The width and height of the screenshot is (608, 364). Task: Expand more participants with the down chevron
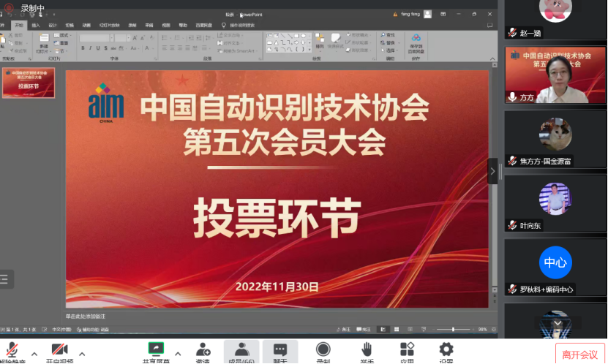[x=558, y=323]
